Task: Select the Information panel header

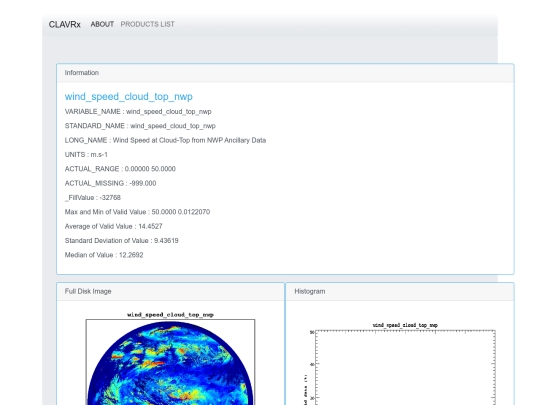Action: (x=285, y=73)
